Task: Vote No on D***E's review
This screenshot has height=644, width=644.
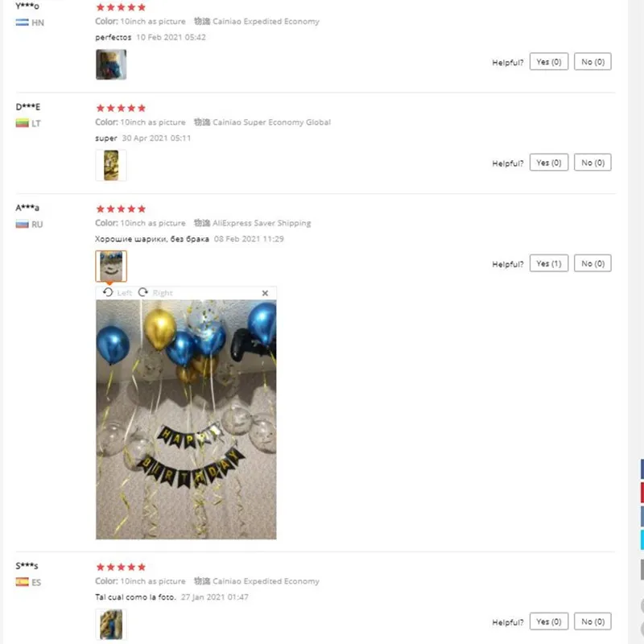Action: pos(592,163)
